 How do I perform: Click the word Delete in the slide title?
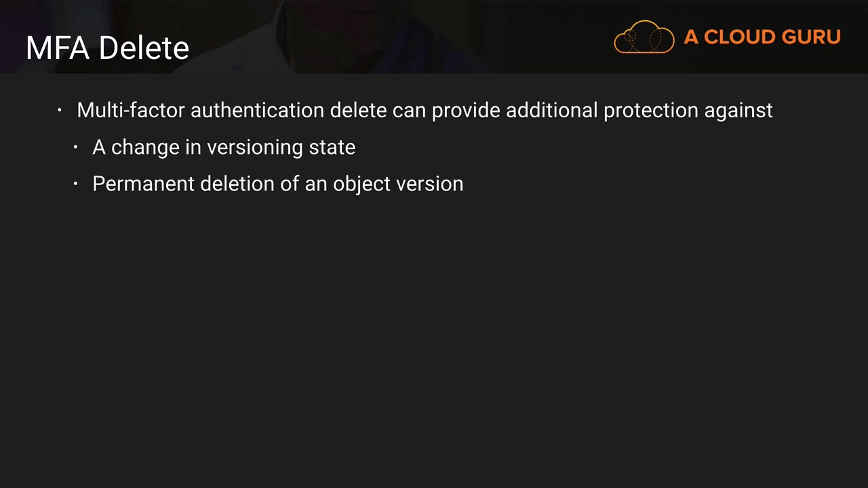coord(143,48)
